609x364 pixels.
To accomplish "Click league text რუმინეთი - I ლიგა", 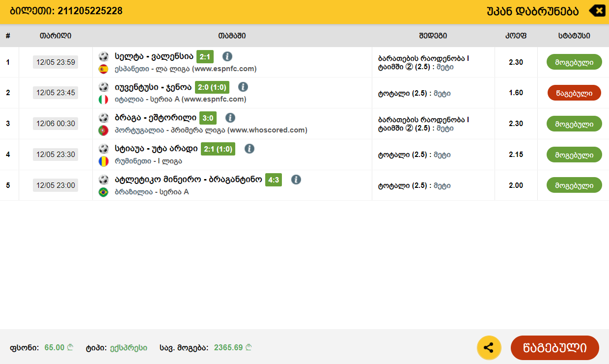I will tap(148, 161).
